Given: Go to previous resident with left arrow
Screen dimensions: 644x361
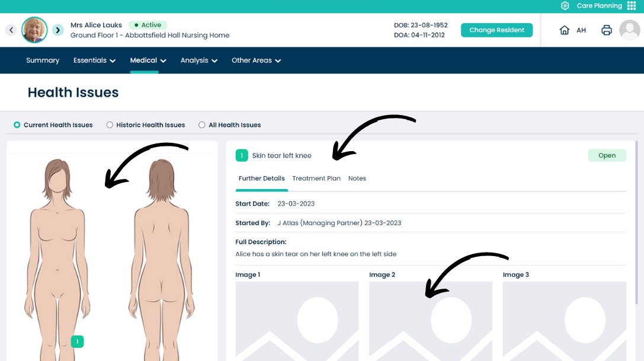Looking at the screenshot, I should click(x=11, y=30).
